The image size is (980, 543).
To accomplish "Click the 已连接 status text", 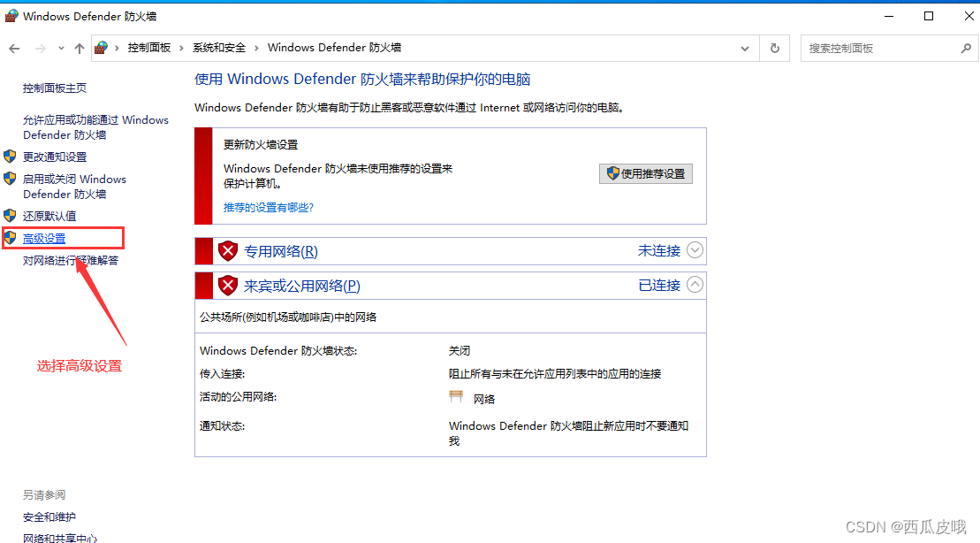I will [658, 286].
